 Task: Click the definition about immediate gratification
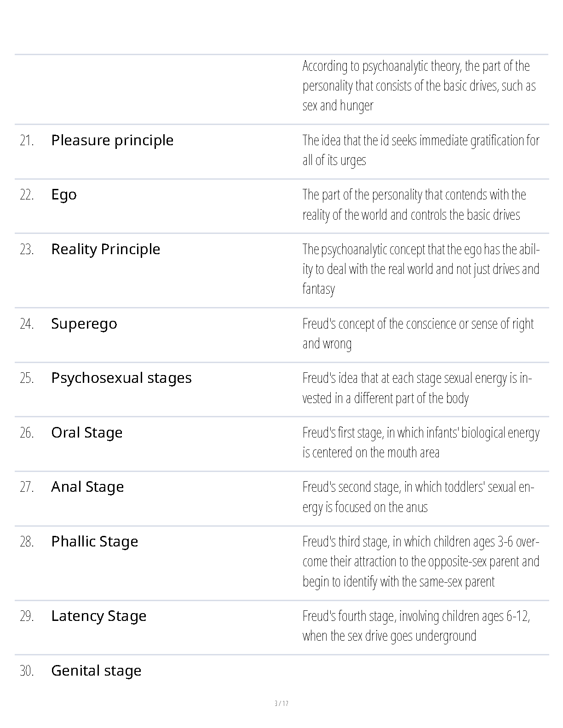tap(420, 150)
